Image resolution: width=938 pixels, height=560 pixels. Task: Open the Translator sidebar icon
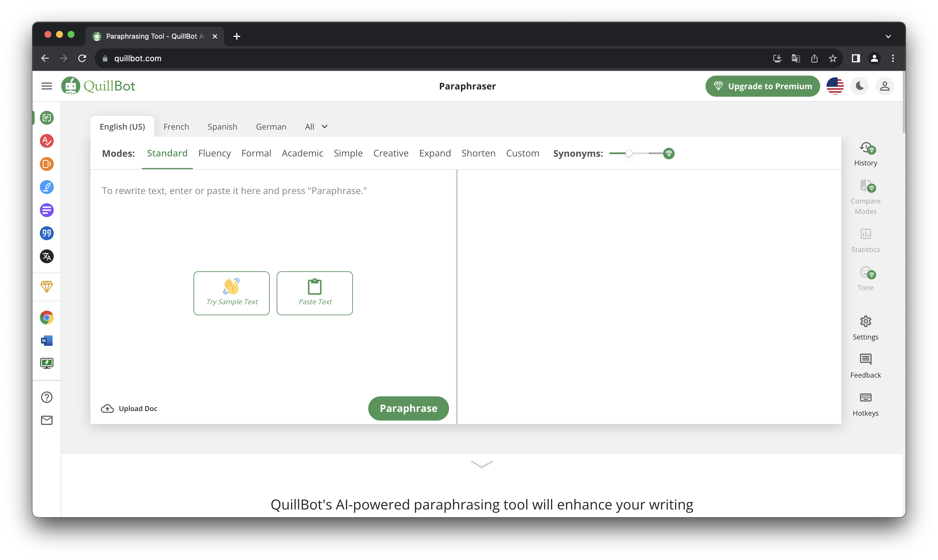pos(47,257)
